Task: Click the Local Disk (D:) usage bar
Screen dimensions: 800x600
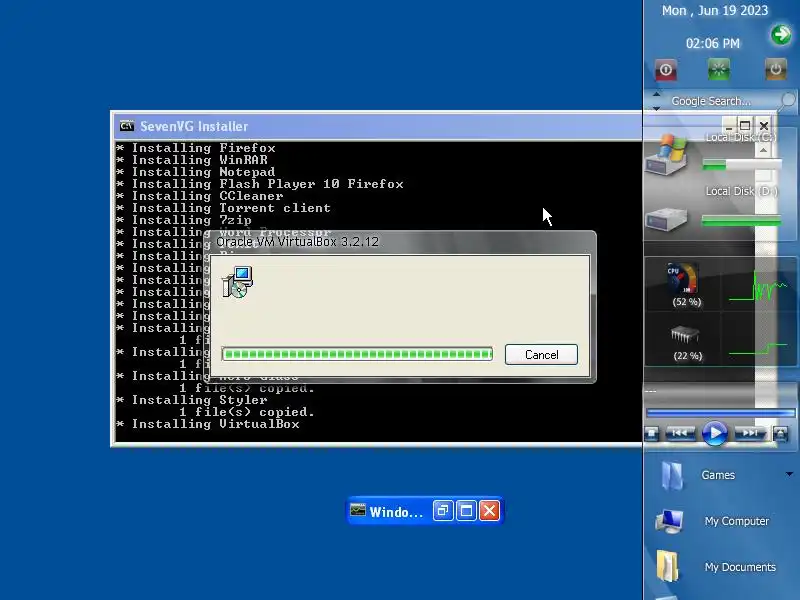Action: click(x=742, y=220)
